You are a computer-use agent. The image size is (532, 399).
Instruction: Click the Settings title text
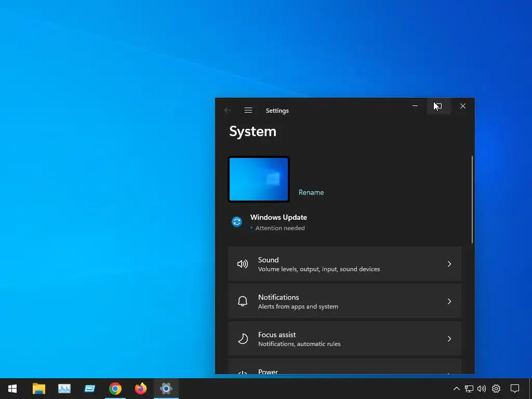point(277,111)
